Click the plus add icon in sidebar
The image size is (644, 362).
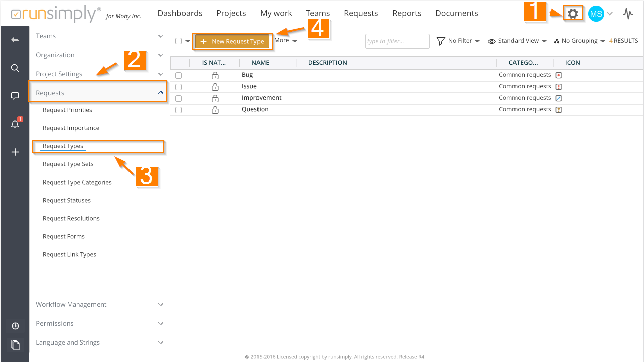click(x=15, y=152)
